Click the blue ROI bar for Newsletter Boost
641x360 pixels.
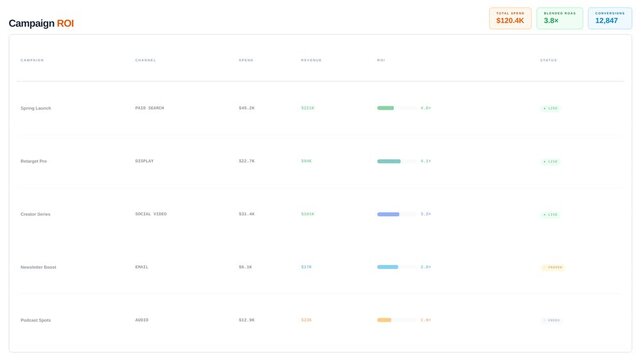point(388,267)
